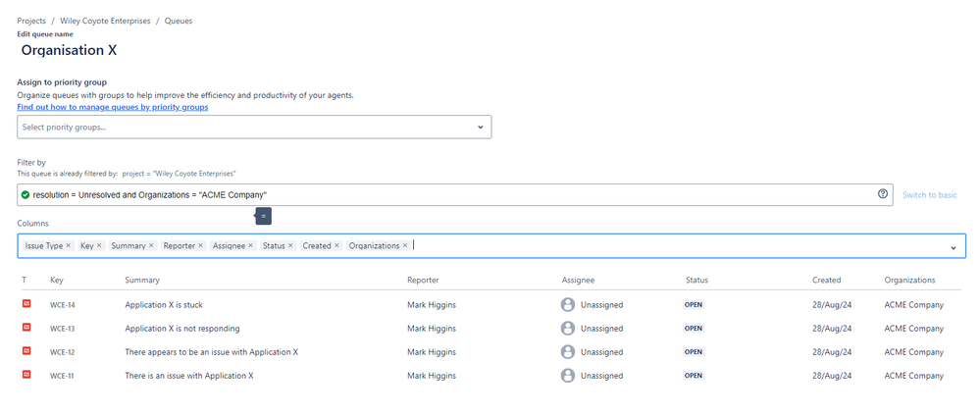Click the issue type icon for WCE-13
This screenshot has height=415, width=980.
point(26,328)
